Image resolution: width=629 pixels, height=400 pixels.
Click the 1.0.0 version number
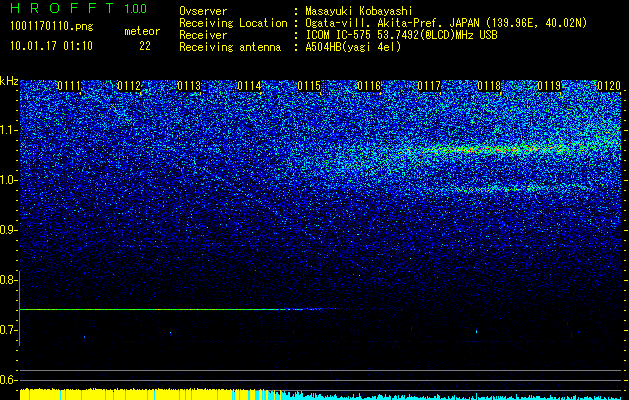point(136,9)
